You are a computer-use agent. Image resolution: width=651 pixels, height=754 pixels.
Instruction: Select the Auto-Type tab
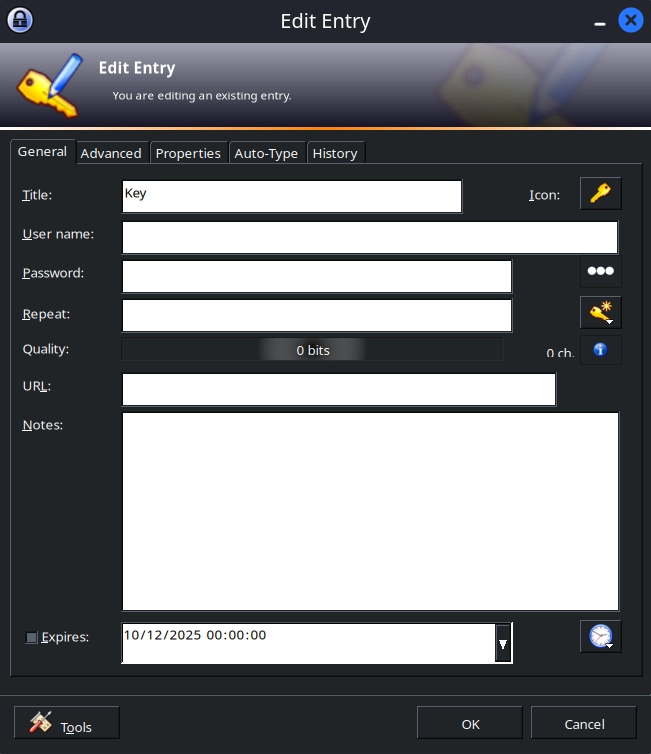tap(266, 153)
